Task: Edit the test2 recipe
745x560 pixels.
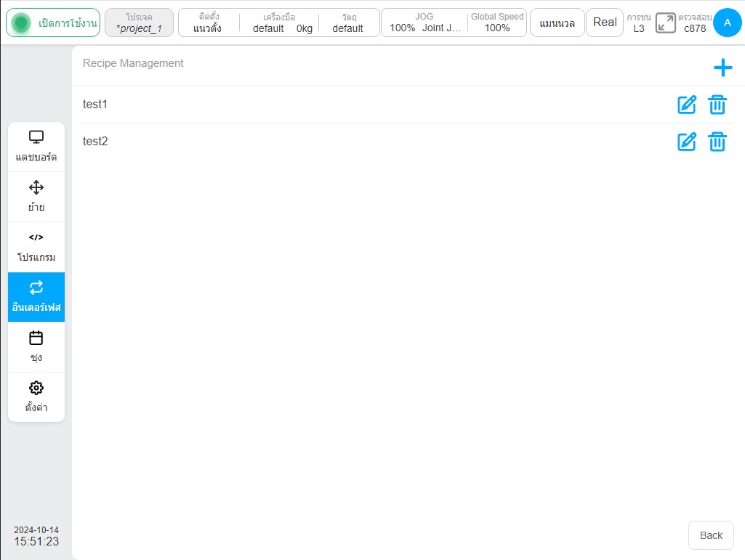Action: pos(687,142)
